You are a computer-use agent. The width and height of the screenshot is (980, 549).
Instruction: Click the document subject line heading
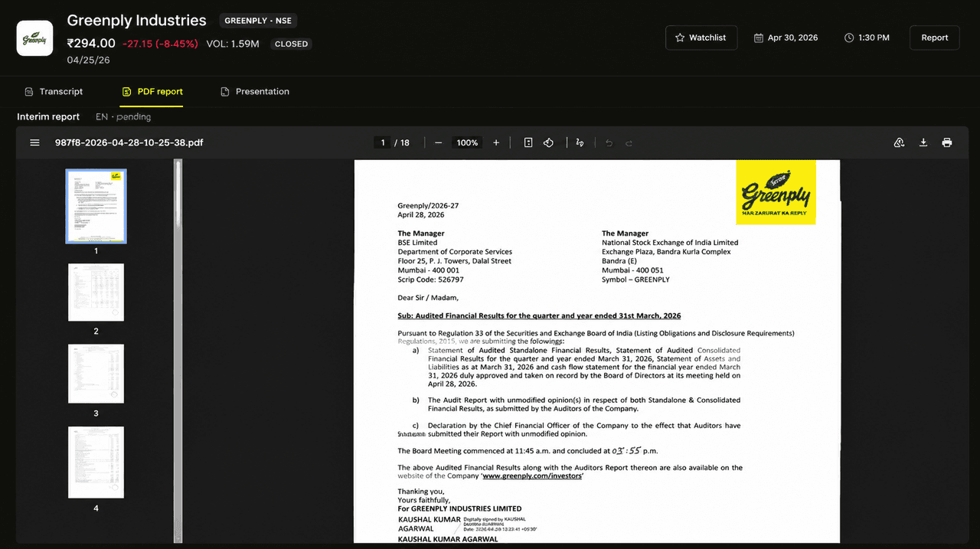pos(539,315)
